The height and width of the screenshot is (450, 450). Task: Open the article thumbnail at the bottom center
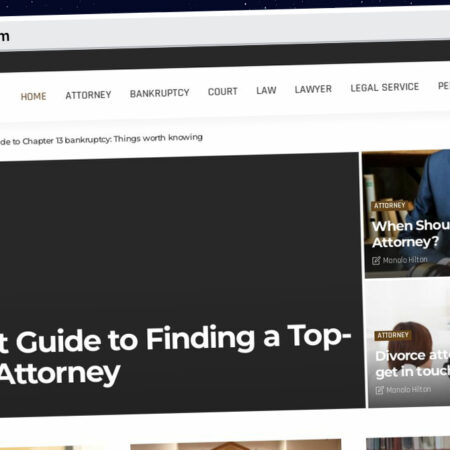tap(236, 445)
